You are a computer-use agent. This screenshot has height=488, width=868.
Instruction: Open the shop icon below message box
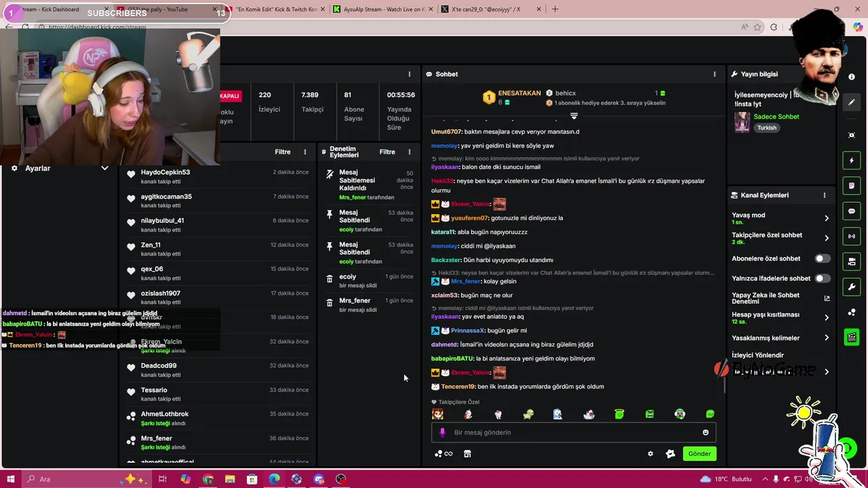[467, 453]
